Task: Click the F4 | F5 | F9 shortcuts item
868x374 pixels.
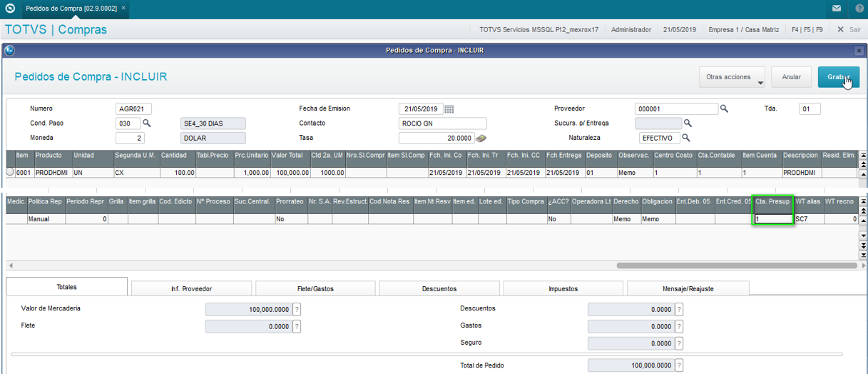Action: pos(807,29)
